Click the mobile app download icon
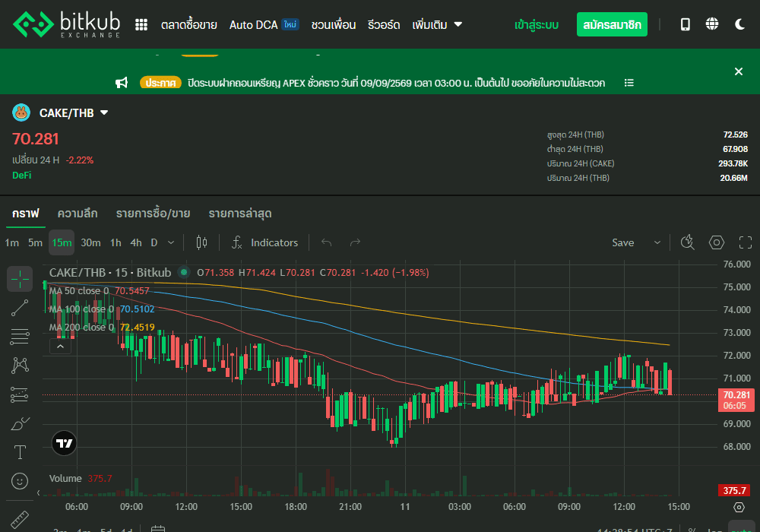 (x=686, y=24)
